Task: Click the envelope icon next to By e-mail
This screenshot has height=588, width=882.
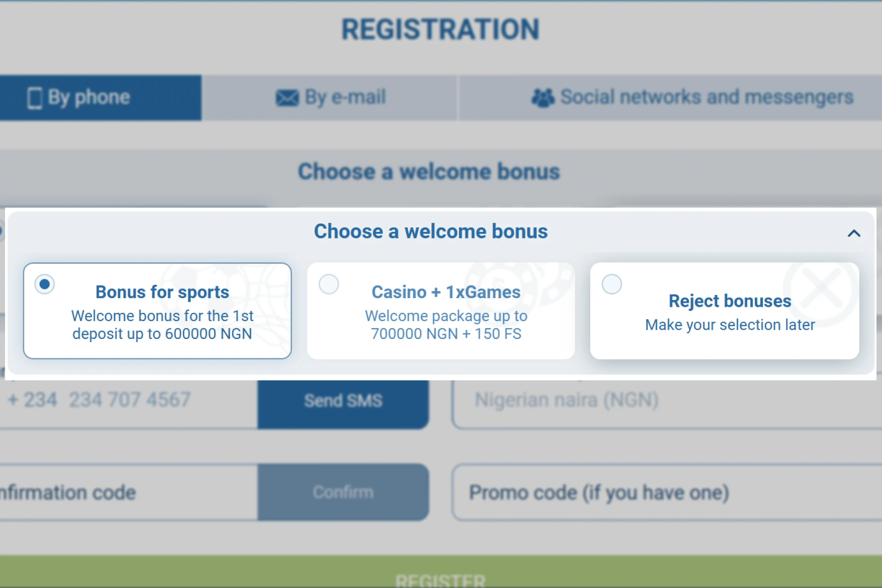Action: tap(286, 97)
